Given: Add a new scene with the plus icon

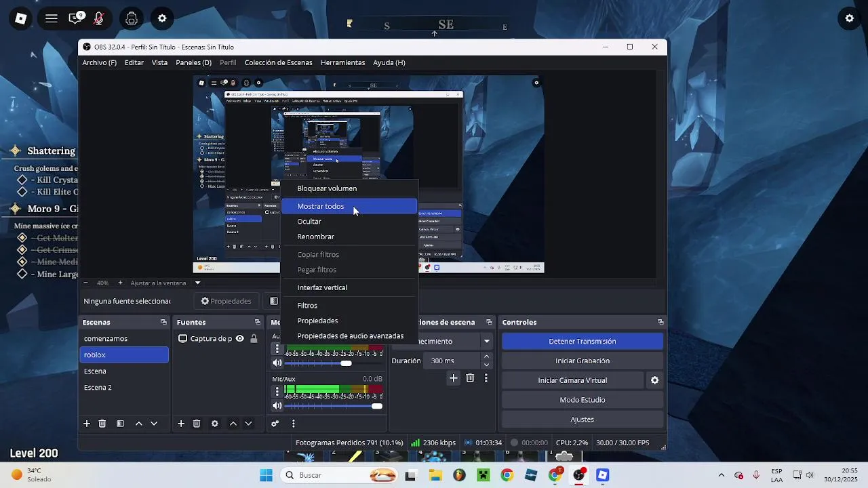Looking at the screenshot, I should pyautogui.click(x=87, y=424).
